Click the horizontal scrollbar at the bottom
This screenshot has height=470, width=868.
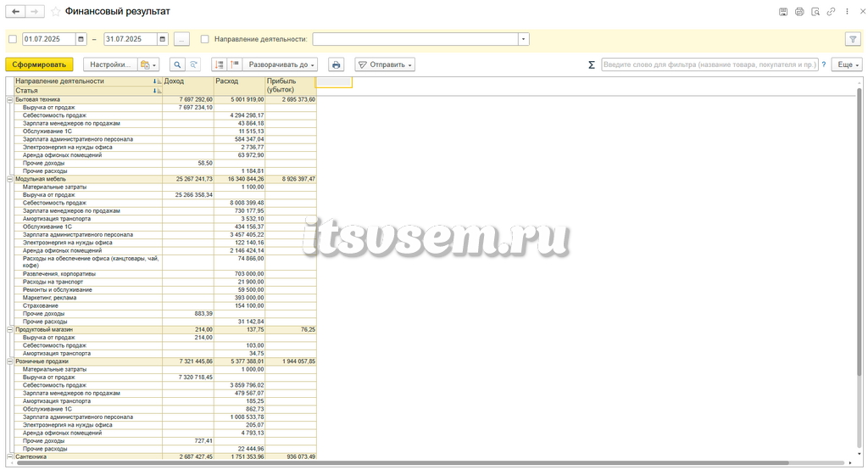(x=401, y=463)
